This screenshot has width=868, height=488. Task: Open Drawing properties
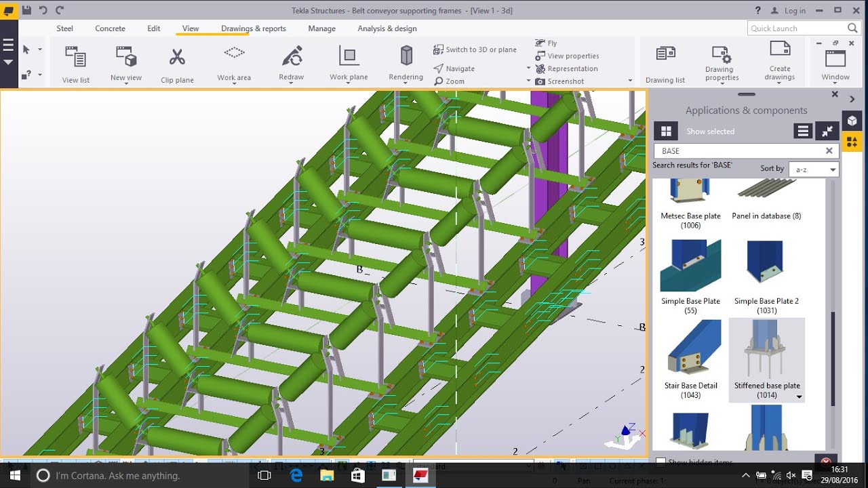722,64
